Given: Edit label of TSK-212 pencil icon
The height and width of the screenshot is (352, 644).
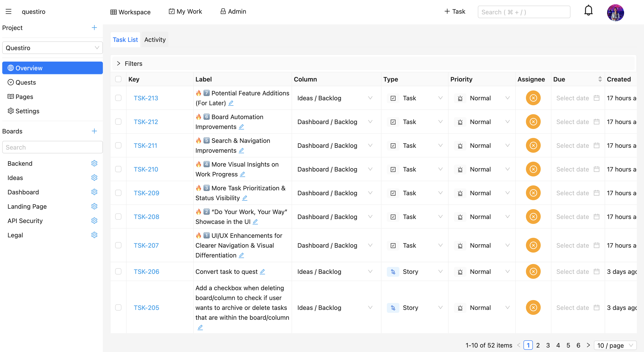Looking at the screenshot, I should (x=241, y=127).
